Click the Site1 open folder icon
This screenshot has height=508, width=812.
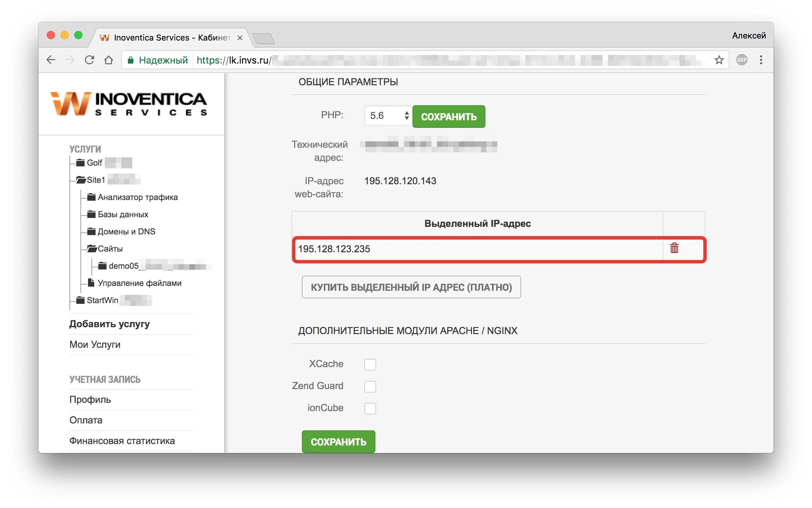pyautogui.click(x=81, y=179)
